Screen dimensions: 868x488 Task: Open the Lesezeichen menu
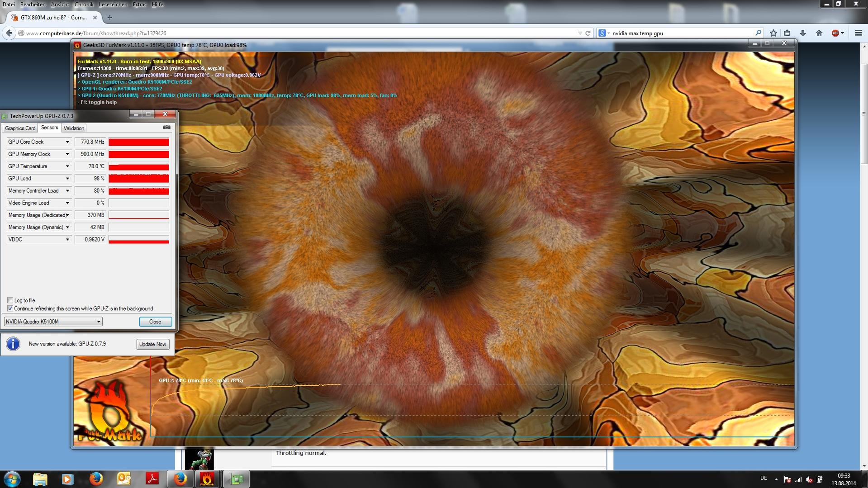click(x=113, y=5)
